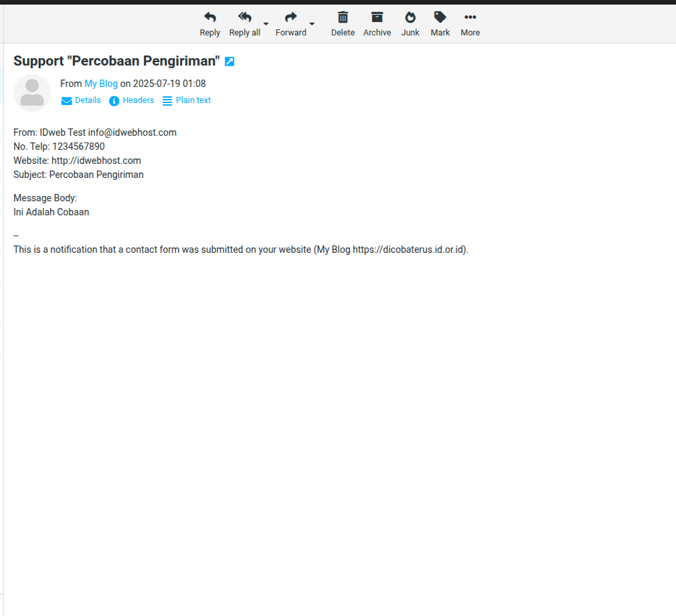Click the Support "Percobaan Pengiriman" subject heading
Viewport: 676px width, 616px height.
tap(116, 61)
